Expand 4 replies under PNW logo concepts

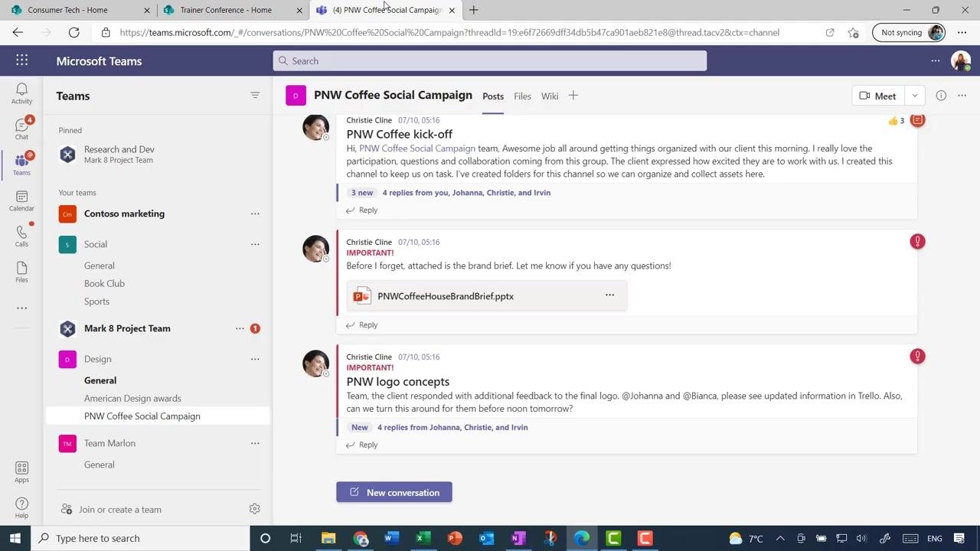point(452,427)
